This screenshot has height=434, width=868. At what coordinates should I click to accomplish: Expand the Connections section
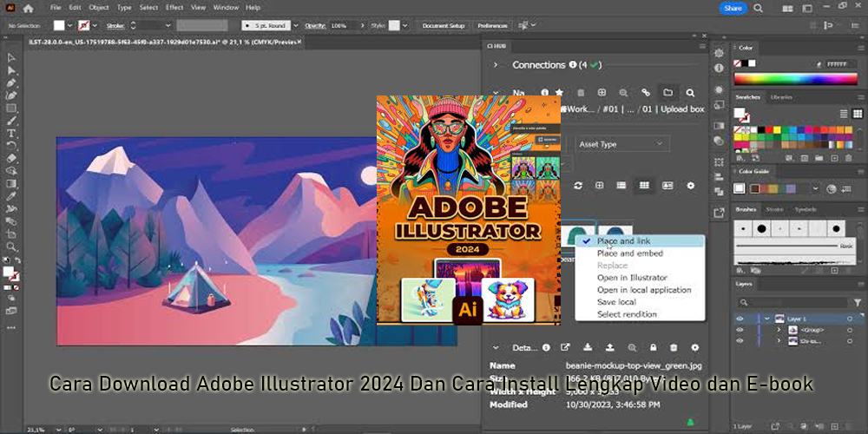click(496, 65)
